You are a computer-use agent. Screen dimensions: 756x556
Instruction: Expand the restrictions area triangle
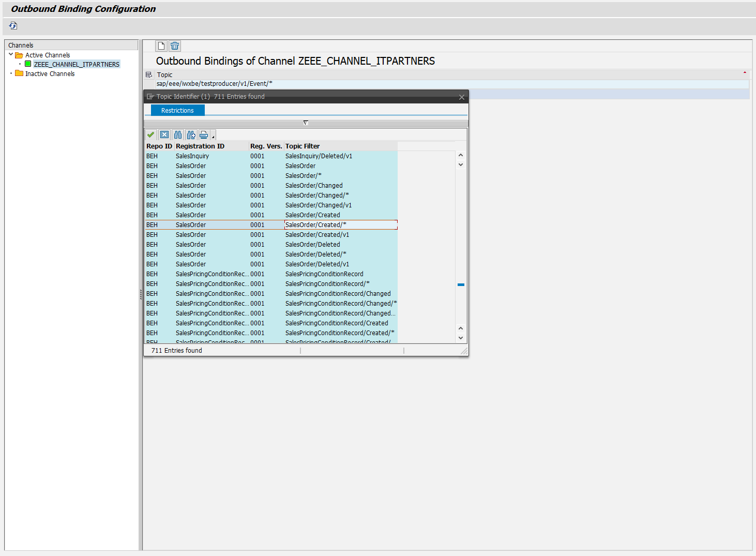(x=306, y=123)
